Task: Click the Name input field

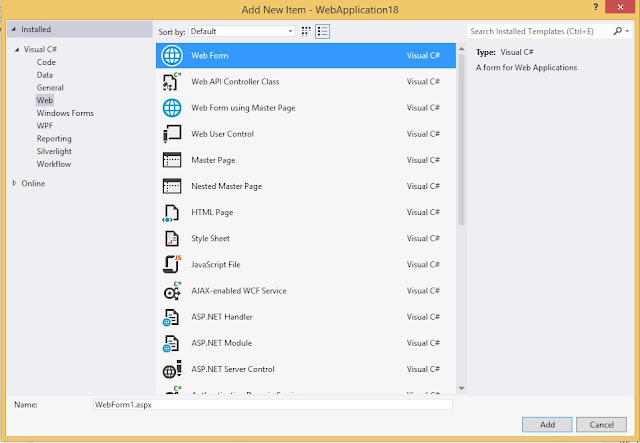Action: 273,405
